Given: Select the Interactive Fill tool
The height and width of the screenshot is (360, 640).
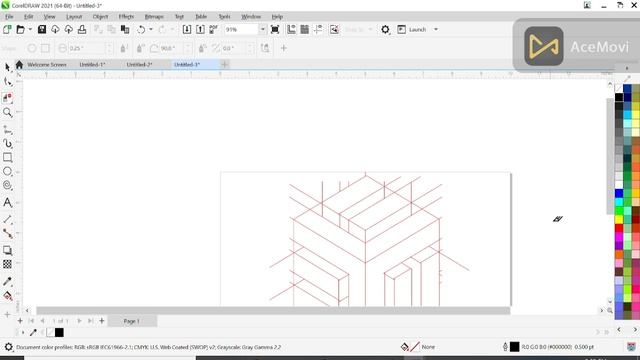Looking at the screenshot, I should (x=7, y=296).
